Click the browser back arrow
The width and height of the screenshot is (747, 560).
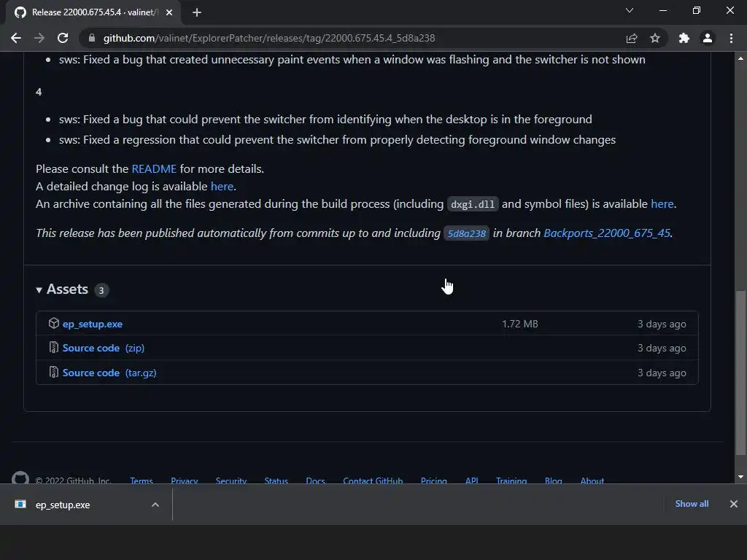16,38
